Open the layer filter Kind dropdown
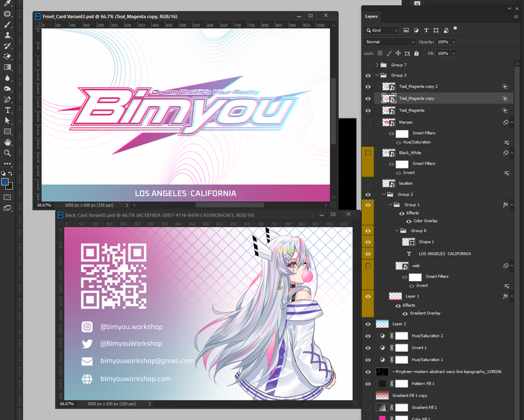Viewport: 524px width, 420px height. pos(384,30)
